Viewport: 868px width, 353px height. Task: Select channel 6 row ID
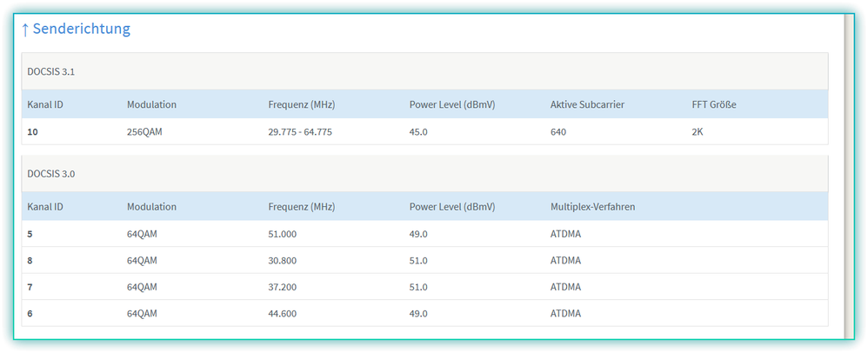[x=30, y=313]
